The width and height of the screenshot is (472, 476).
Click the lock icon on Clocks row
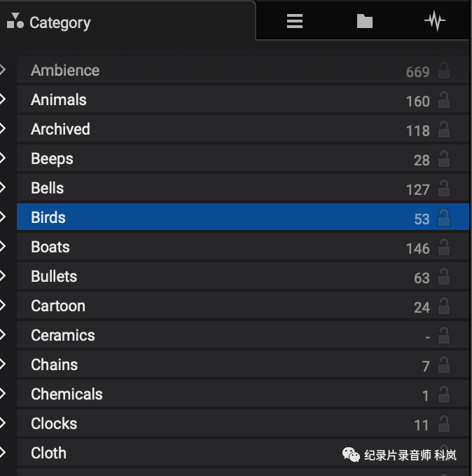coord(444,423)
